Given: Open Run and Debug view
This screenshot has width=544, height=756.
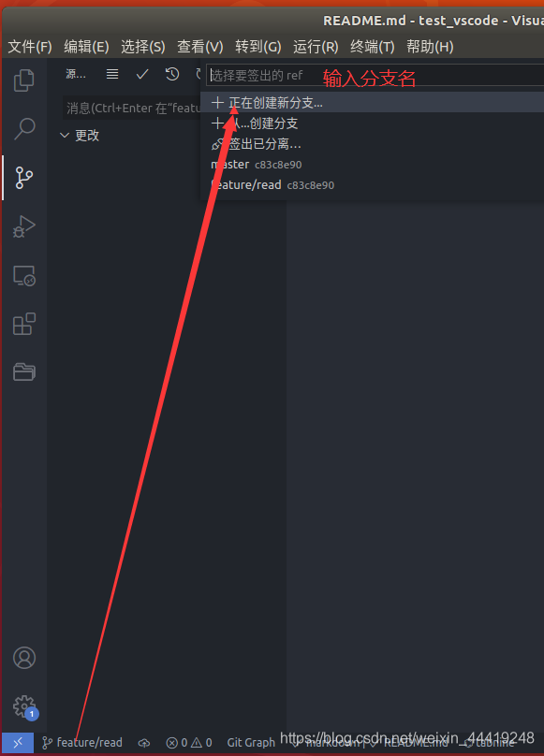Looking at the screenshot, I should 24,226.
